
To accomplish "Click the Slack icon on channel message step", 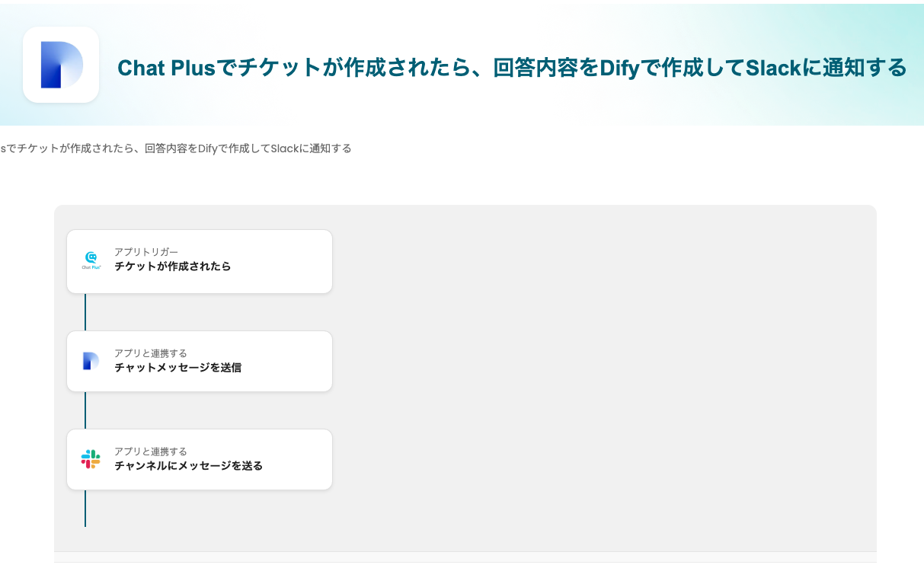I will [x=91, y=459].
